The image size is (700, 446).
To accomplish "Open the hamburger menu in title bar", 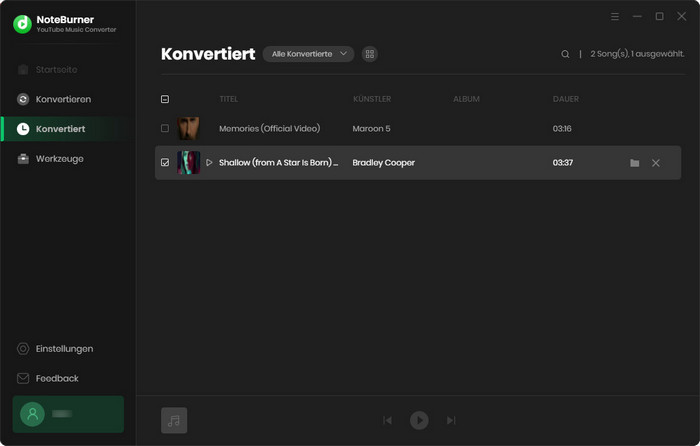I will [x=615, y=17].
